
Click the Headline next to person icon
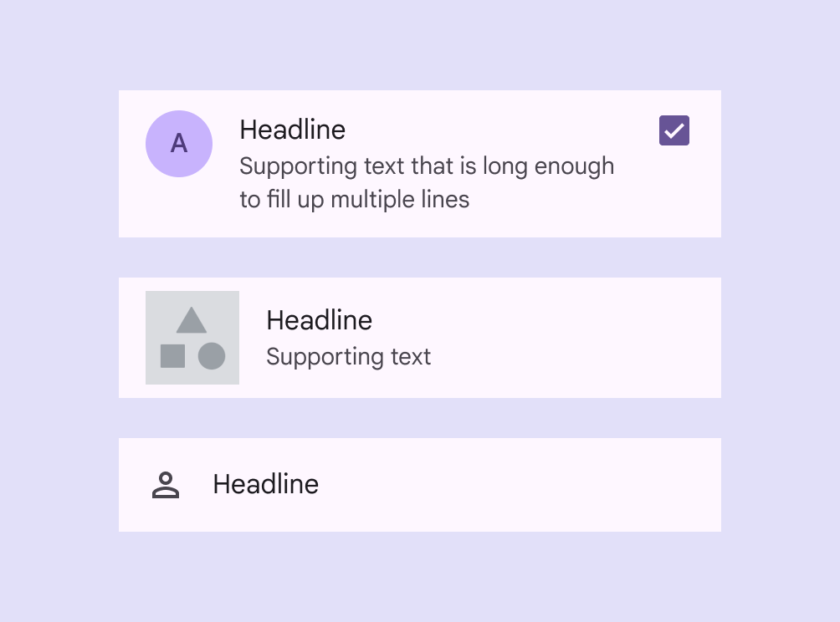pyautogui.click(x=265, y=484)
